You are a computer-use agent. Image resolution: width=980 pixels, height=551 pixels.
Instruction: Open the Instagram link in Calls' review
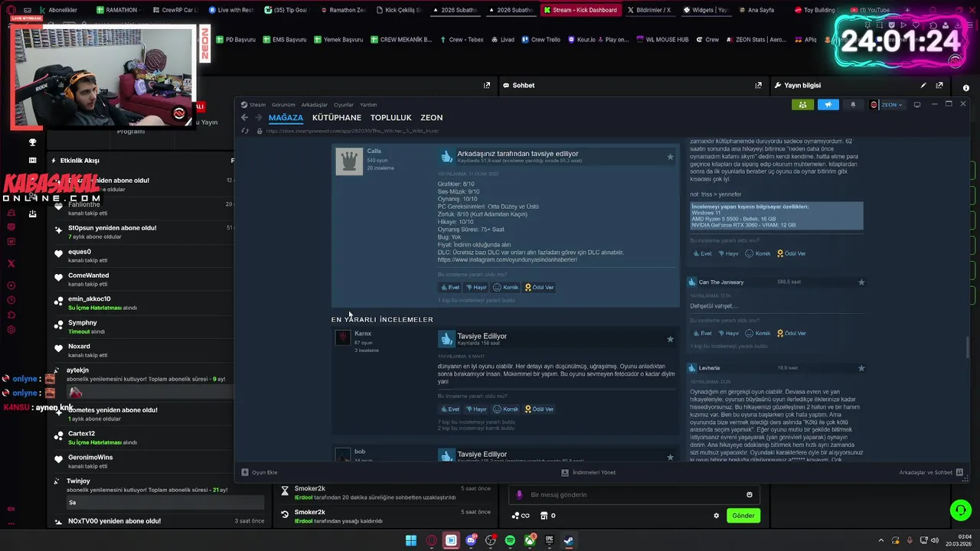click(x=508, y=259)
